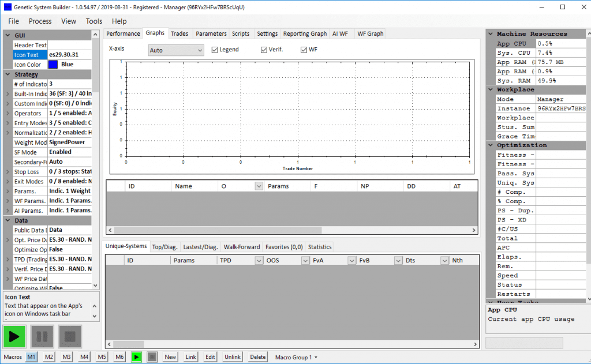The width and height of the screenshot is (591, 364).
Task: Expand the Built-In Indicators row
Action: point(8,94)
